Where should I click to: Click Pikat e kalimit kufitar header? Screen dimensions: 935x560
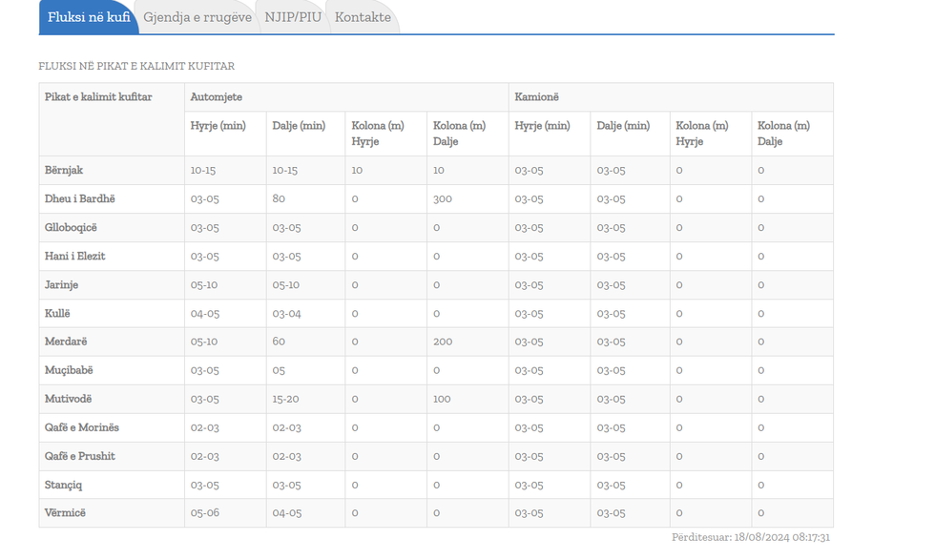click(x=98, y=97)
